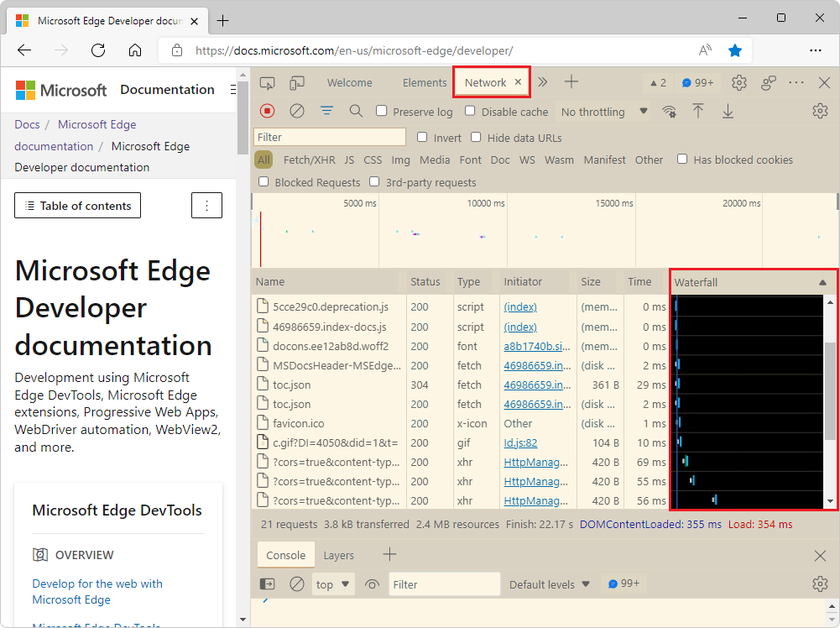Select the Console drawer tab
Image resolution: width=840 pixels, height=628 pixels.
(x=285, y=556)
